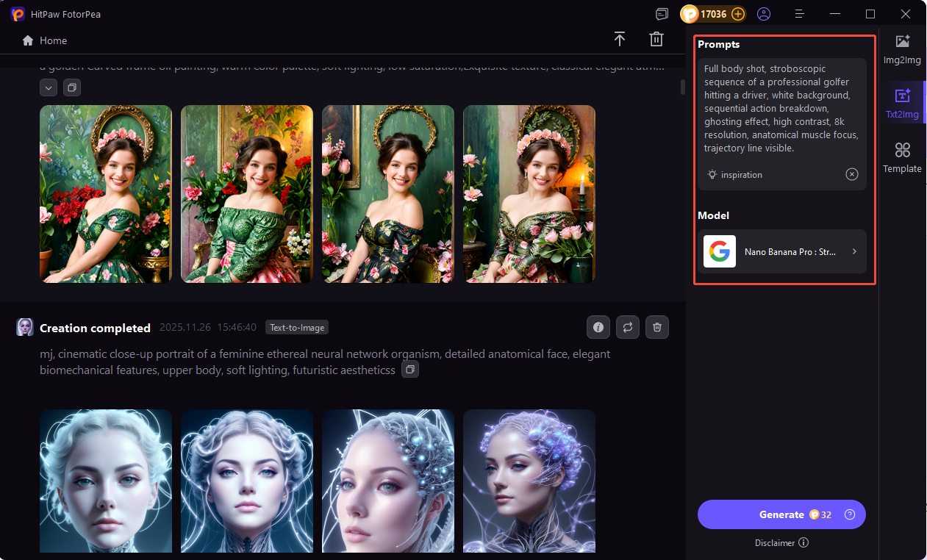The height and width of the screenshot is (560, 927).
Task: Collapse the oil painting prompt chevron
Action: tap(49, 87)
